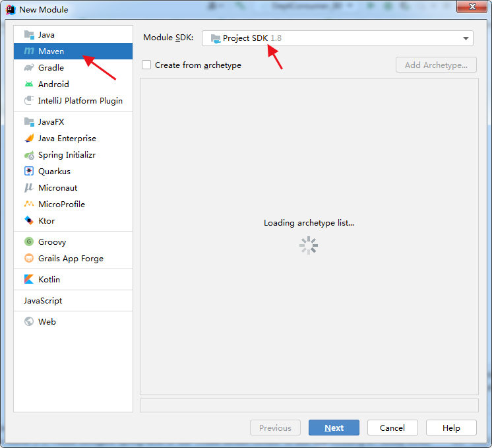
Task: Click the Spring Initializr leaf icon
Action: coord(29,155)
